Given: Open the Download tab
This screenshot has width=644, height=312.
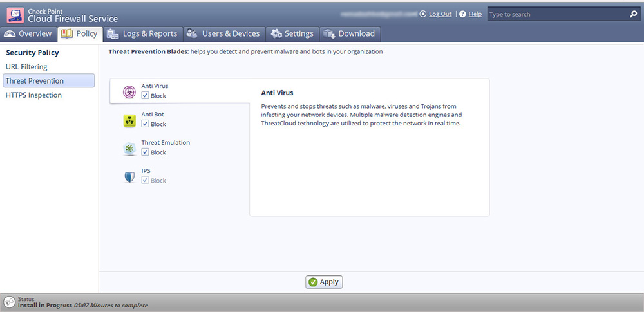Looking at the screenshot, I should click(x=350, y=34).
